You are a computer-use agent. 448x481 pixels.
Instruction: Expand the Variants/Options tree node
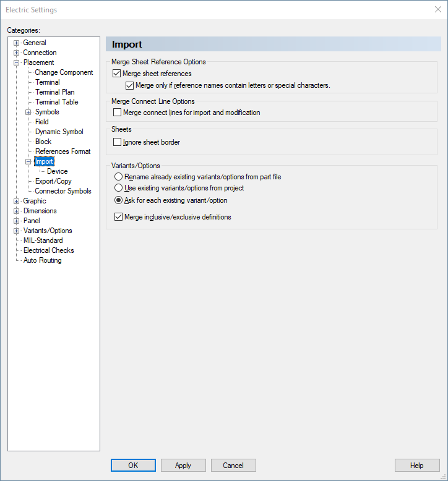(17, 231)
